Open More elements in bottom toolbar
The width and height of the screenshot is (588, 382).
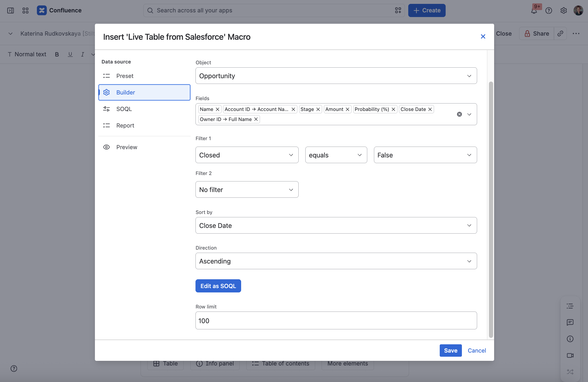coord(348,363)
